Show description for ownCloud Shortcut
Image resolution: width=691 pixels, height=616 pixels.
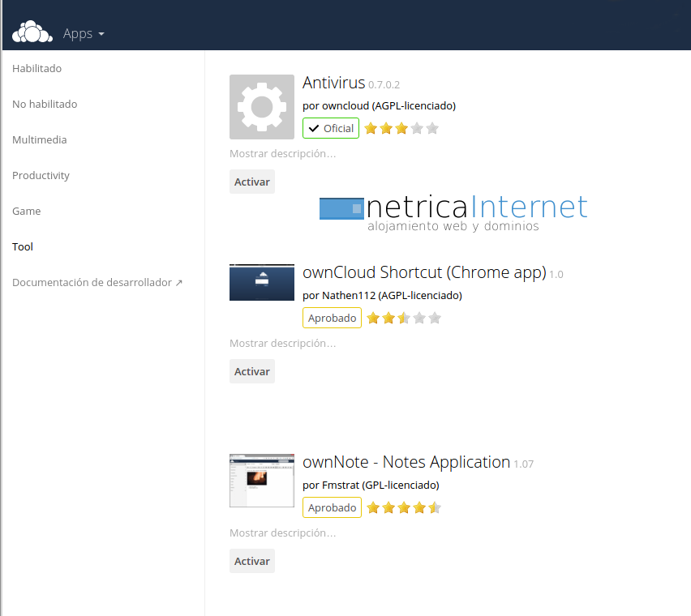coord(282,344)
